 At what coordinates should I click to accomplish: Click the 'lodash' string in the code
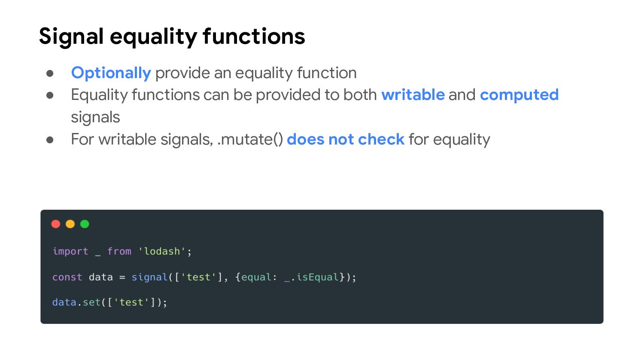[162, 251]
